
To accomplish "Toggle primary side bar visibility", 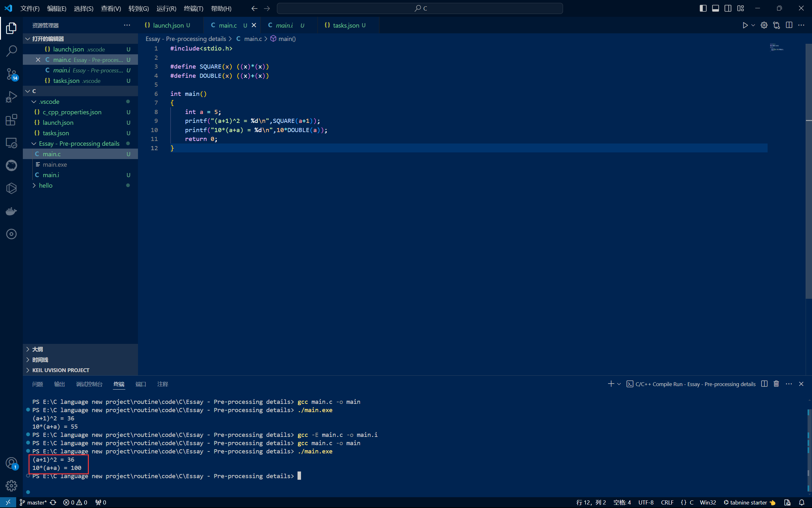I will [703, 8].
